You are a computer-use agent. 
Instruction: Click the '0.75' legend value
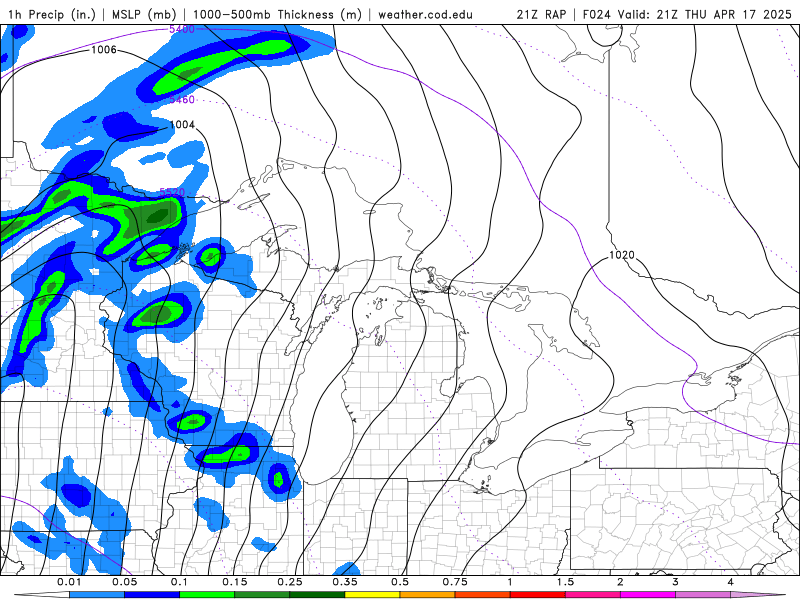pos(455,582)
